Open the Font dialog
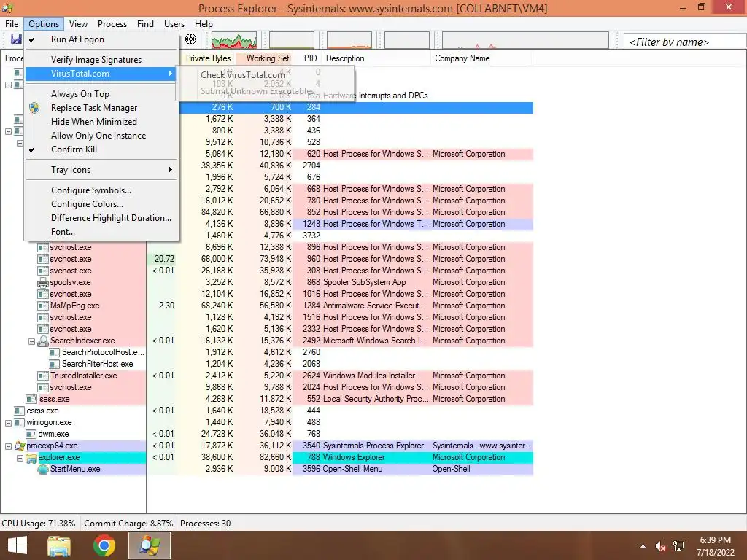The width and height of the screenshot is (747, 560). click(x=101, y=231)
